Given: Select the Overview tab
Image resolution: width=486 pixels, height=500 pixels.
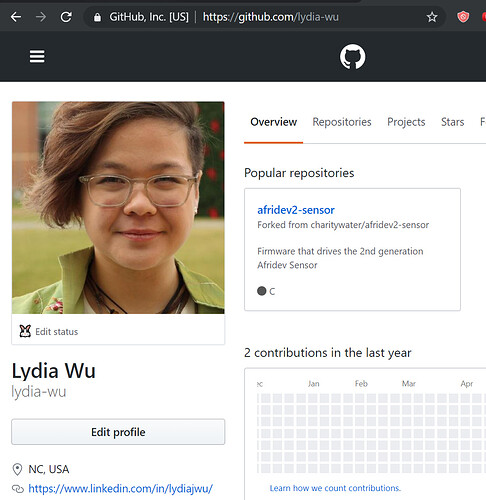Looking at the screenshot, I should [273, 122].
